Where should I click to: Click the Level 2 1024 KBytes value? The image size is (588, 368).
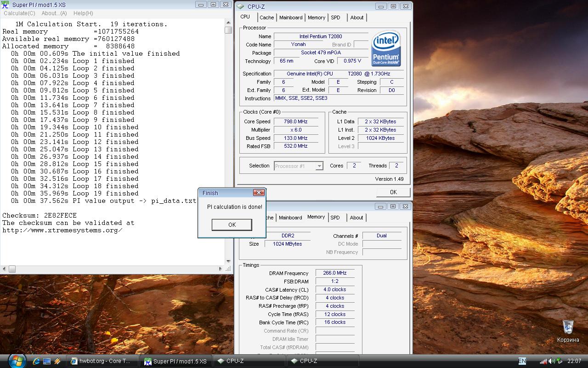point(380,138)
